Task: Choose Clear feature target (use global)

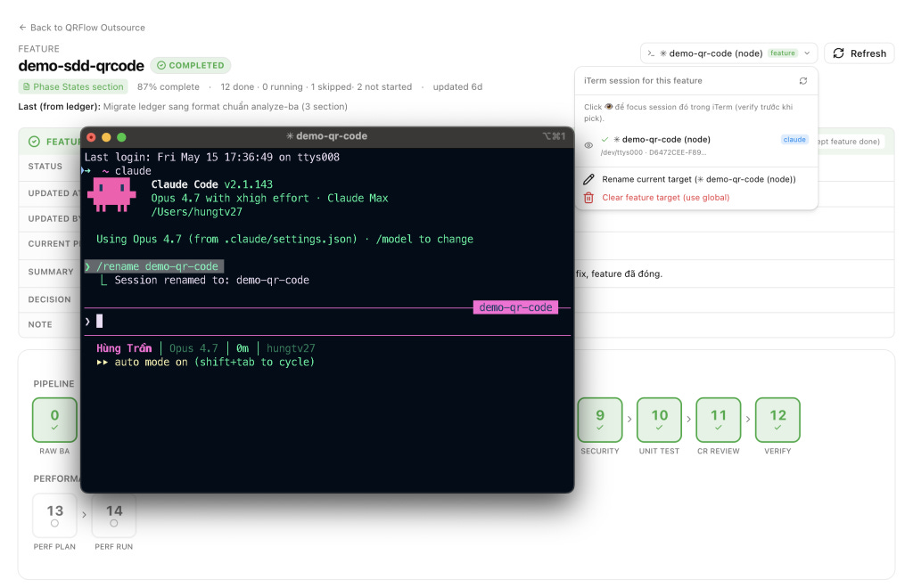Action: click(x=695, y=198)
